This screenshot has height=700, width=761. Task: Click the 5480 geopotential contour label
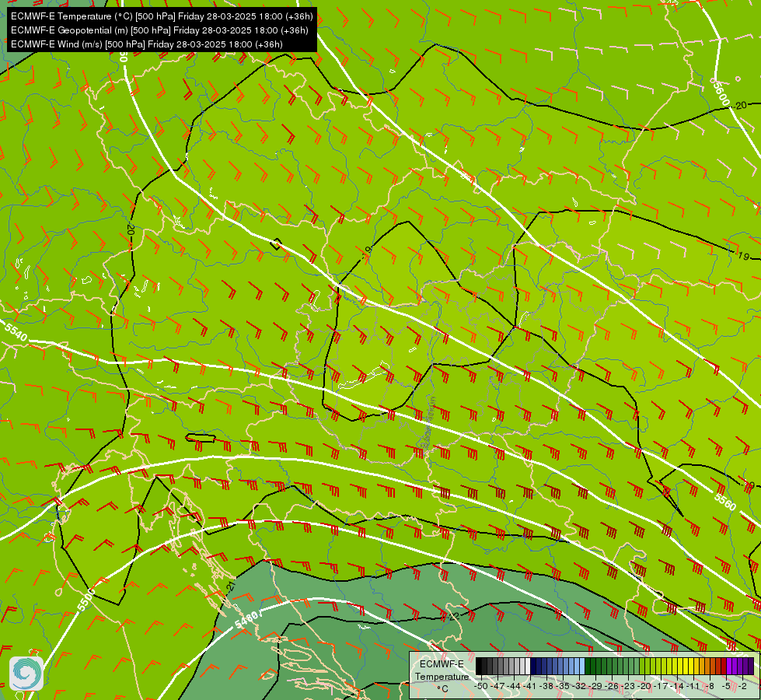[246, 621]
